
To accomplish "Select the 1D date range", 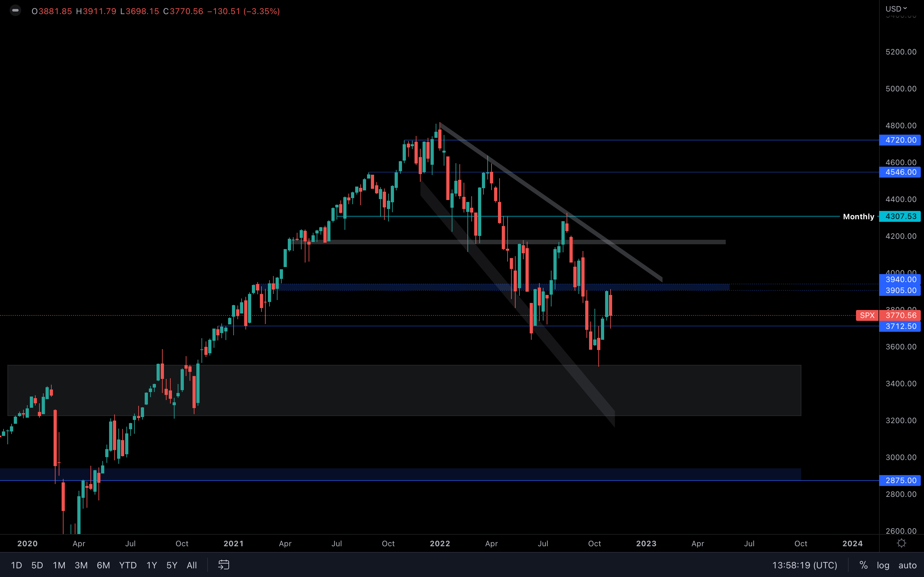I will (x=16, y=565).
